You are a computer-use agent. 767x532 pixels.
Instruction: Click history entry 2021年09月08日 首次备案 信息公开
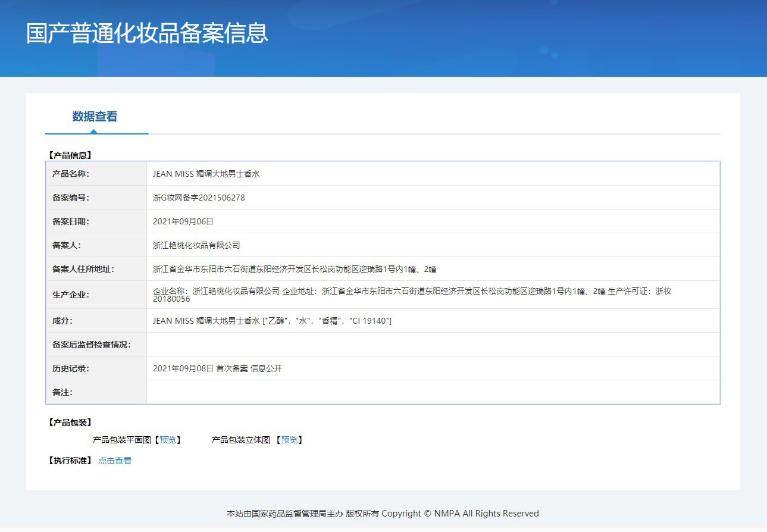(217, 368)
